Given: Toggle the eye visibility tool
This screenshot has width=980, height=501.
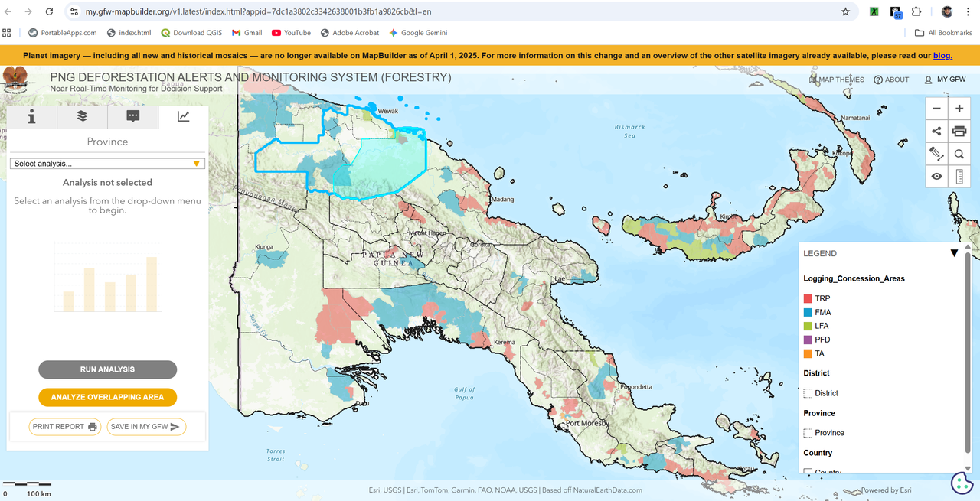Looking at the screenshot, I should pos(936,177).
